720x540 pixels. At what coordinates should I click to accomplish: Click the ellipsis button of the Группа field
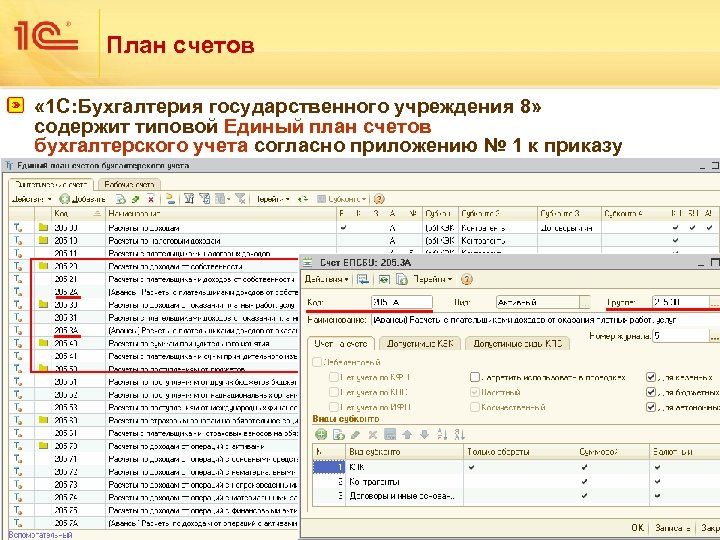[x=714, y=302]
